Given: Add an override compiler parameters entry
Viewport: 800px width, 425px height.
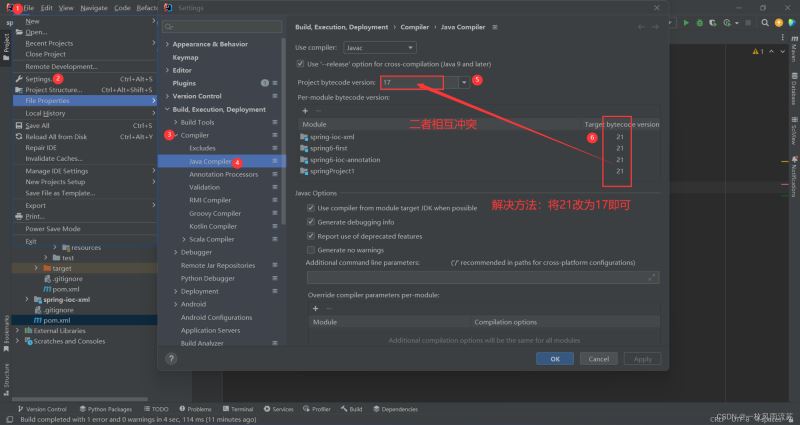Looking at the screenshot, I should (315, 308).
